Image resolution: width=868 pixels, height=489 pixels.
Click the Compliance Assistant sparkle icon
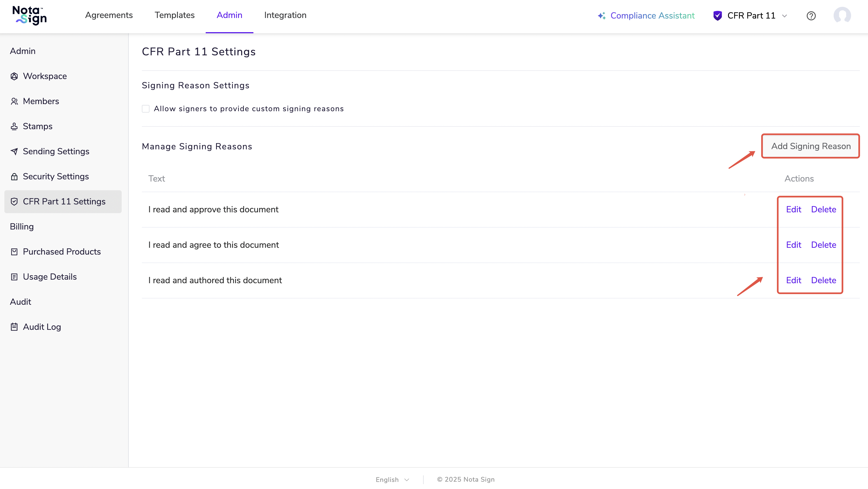click(x=601, y=16)
